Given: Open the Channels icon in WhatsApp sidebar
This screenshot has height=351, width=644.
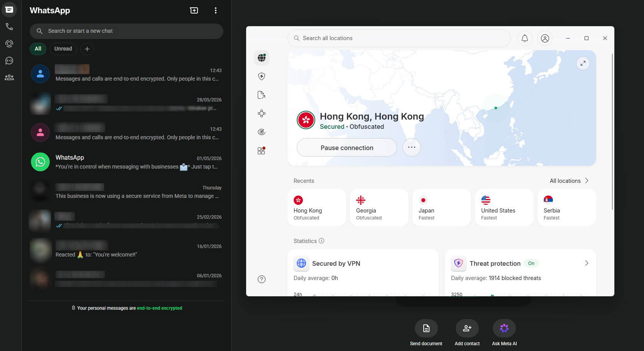Looking at the screenshot, I should [x=9, y=61].
